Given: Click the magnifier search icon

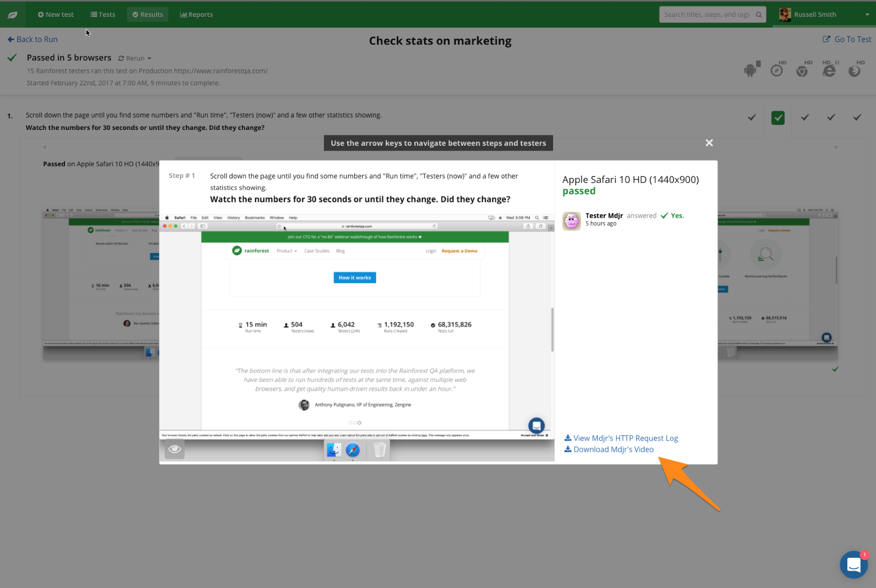Looking at the screenshot, I should click(x=758, y=15).
